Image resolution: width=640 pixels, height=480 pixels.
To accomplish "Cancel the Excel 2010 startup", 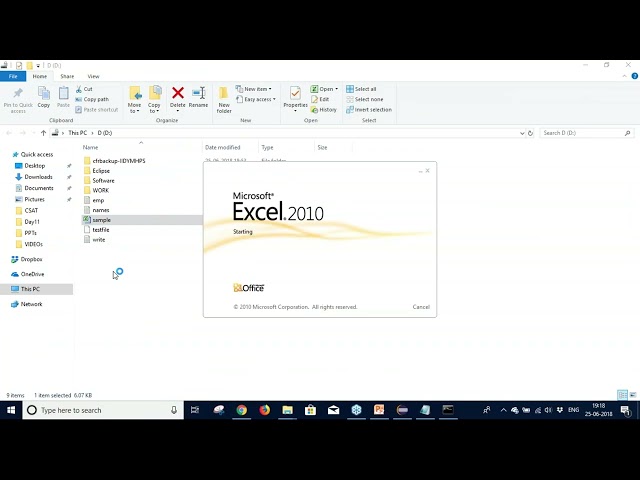I will pos(421,307).
